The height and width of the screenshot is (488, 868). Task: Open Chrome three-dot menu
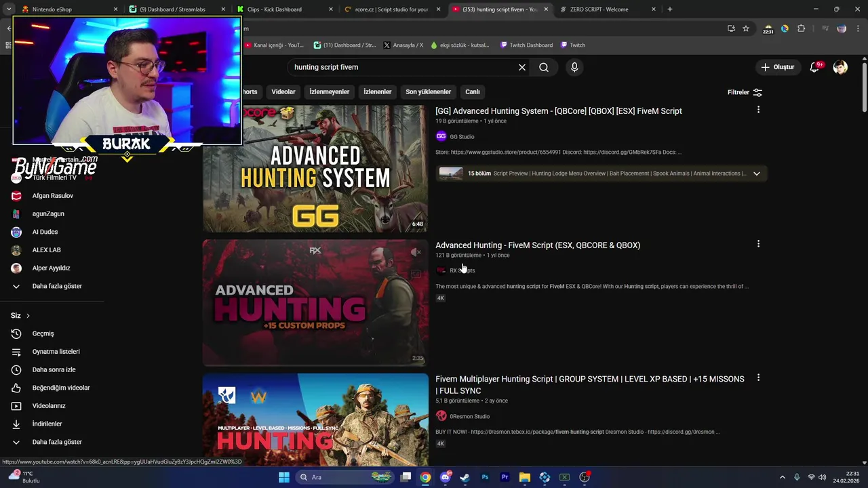click(858, 28)
